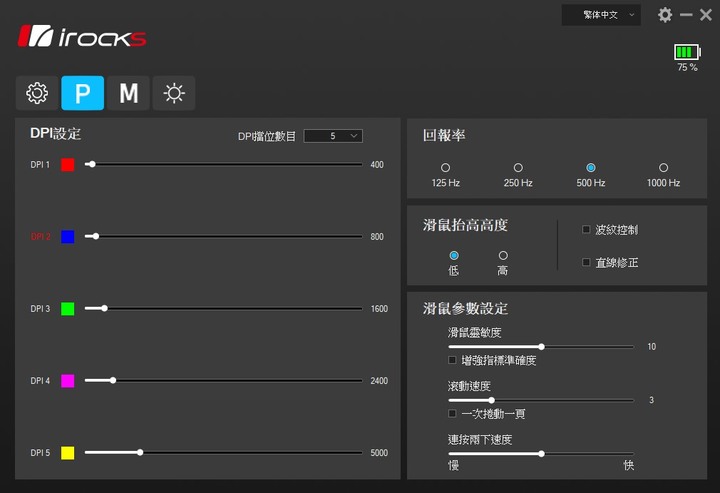Click the 5000 DPI value

click(379, 453)
